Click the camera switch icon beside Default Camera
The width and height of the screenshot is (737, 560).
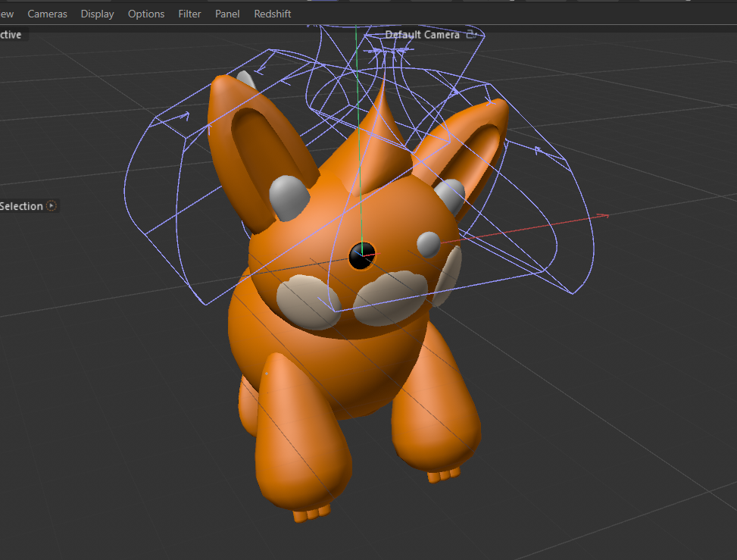coord(472,34)
